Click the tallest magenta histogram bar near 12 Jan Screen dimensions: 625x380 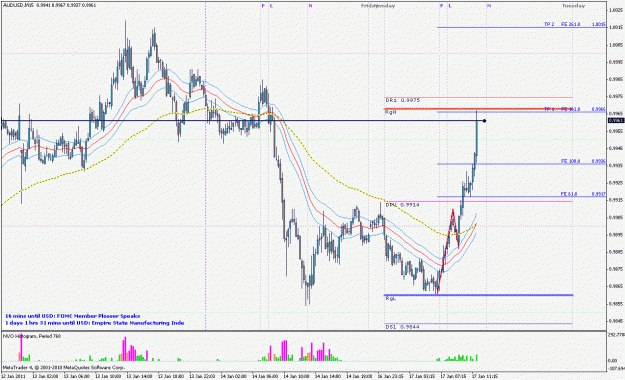click(x=21, y=347)
